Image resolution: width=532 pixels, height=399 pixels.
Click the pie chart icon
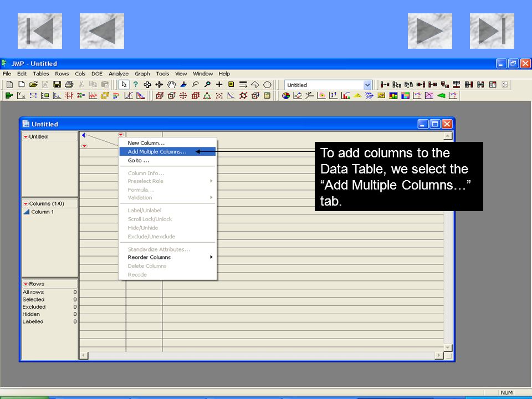[x=286, y=96]
